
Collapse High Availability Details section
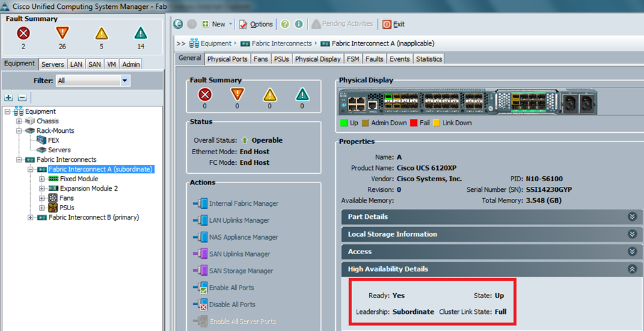[x=632, y=269]
